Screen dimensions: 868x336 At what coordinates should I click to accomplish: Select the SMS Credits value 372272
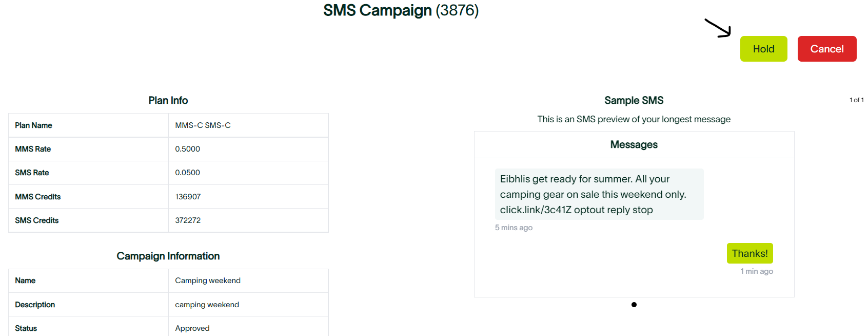(188, 220)
